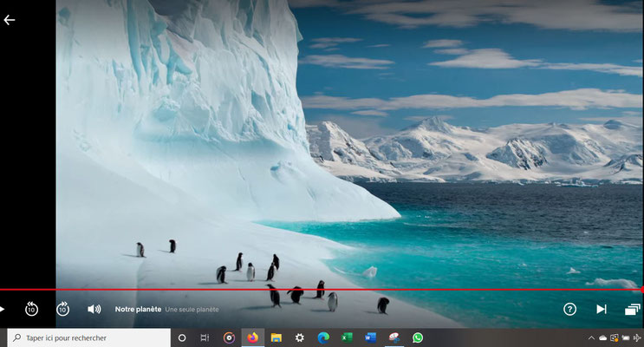Viewport: 644px width, 347px height.
Task: Open the circular media app in taskbar
Action: pyautogui.click(x=229, y=338)
